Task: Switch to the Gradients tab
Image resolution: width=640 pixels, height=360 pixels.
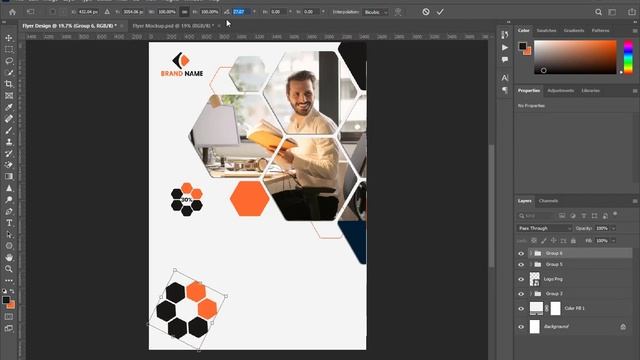Action: point(573,31)
